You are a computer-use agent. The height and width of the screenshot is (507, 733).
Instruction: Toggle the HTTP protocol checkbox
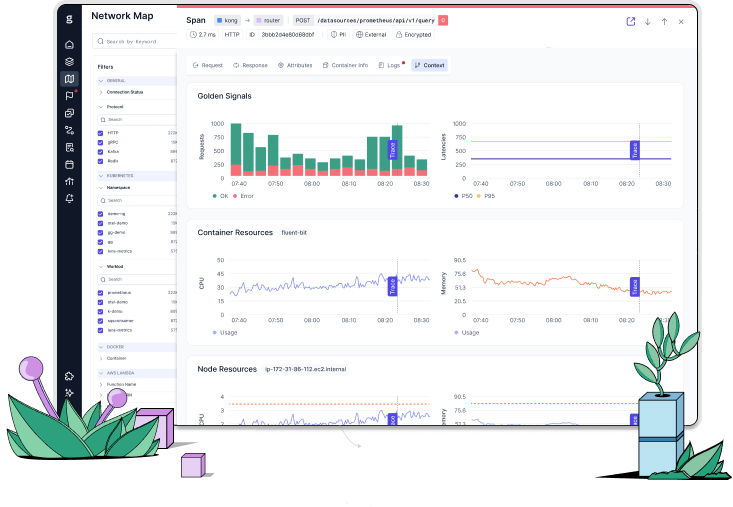click(100, 132)
